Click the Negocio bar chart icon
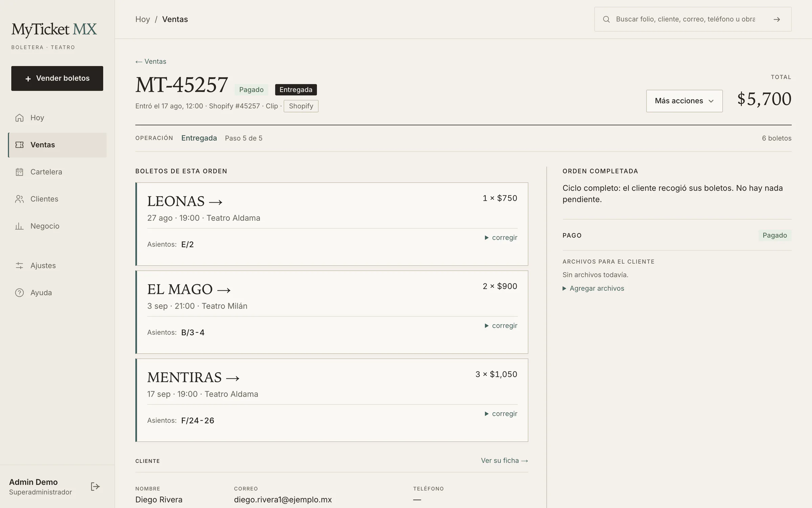 [x=19, y=226]
